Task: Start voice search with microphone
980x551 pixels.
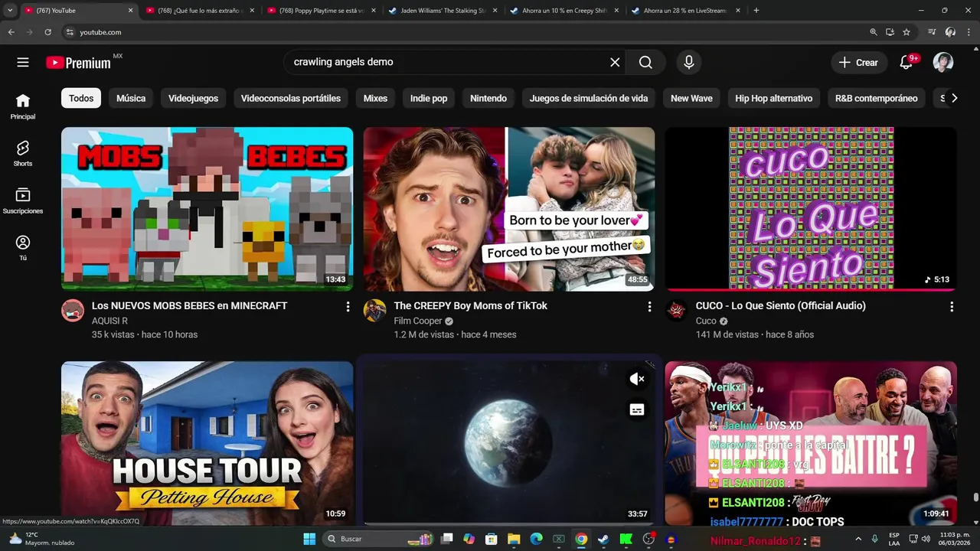Action: (688, 63)
